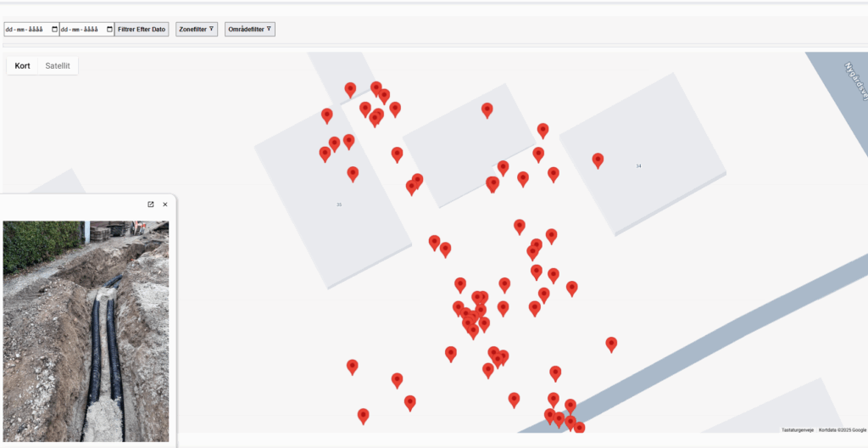Screen dimensions: 868x448
Task: Focus the first date input field
Action: pos(25,29)
